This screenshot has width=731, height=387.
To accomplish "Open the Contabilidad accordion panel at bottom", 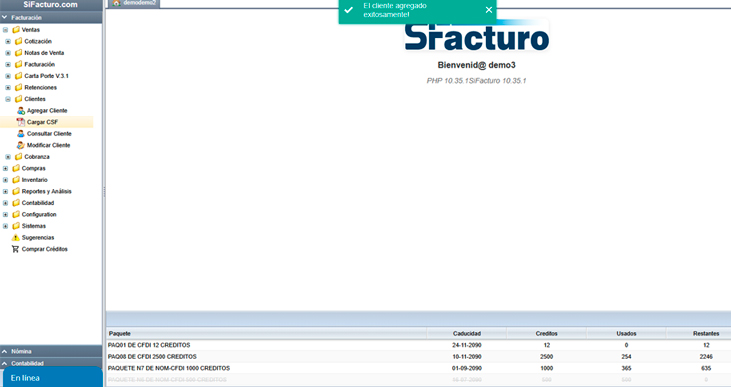I will coord(51,363).
